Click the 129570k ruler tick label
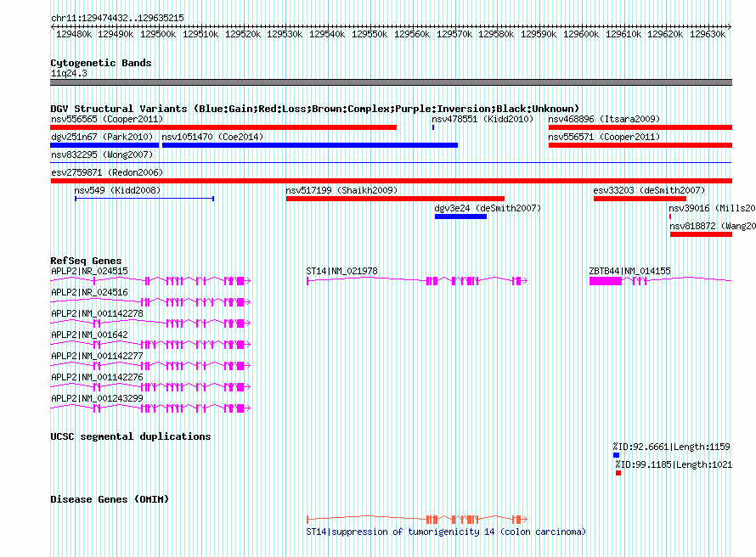Viewport: 756px width, 557px height. point(454,34)
